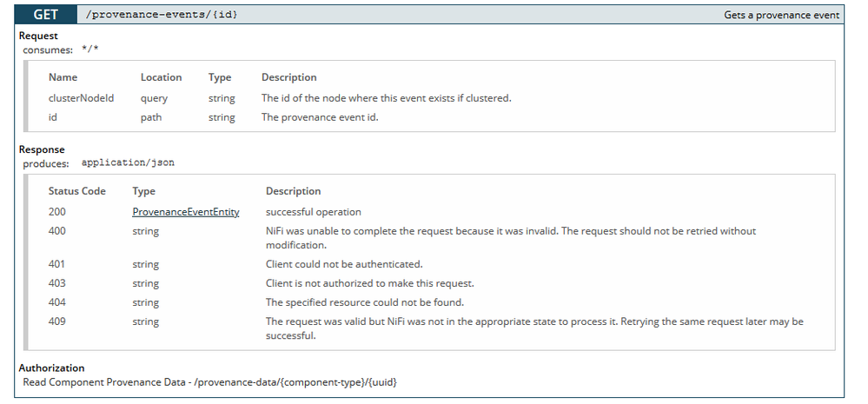Click the GET method badge
This screenshot has width=868, height=404.
(46, 15)
